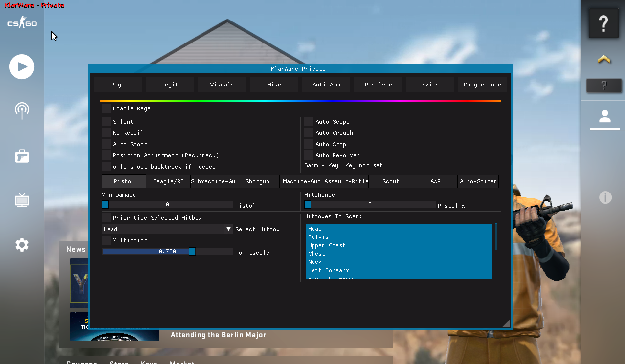The width and height of the screenshot is (625, 364).
Task: Click the CS:GO logo in sidebar
Action: (x=22, y=23)
